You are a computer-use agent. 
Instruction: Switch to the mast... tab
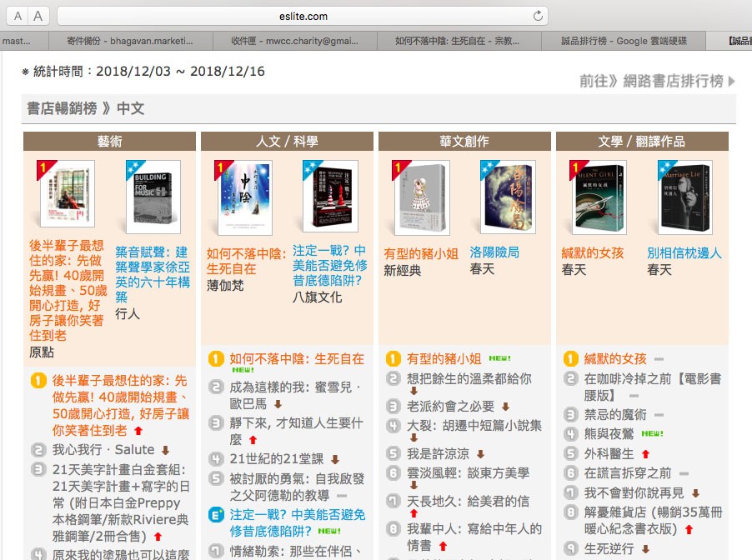24,41
